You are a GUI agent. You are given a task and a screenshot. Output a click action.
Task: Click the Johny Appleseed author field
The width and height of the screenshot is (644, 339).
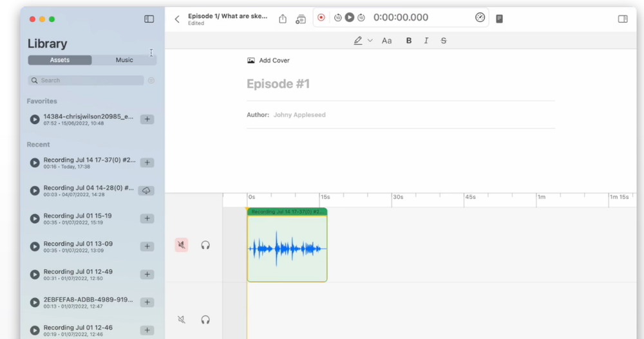point(299,115)
